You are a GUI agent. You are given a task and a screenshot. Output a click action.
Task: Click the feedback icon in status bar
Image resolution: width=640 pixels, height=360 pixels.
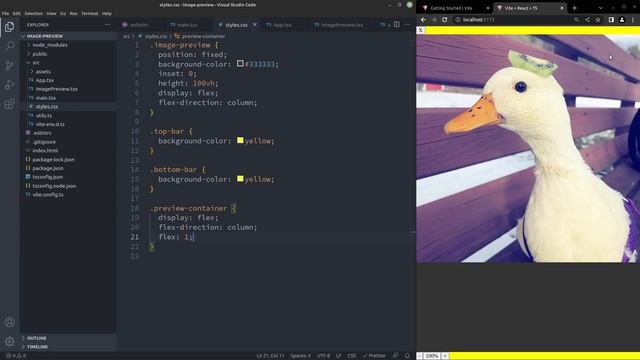pos(395,356)
